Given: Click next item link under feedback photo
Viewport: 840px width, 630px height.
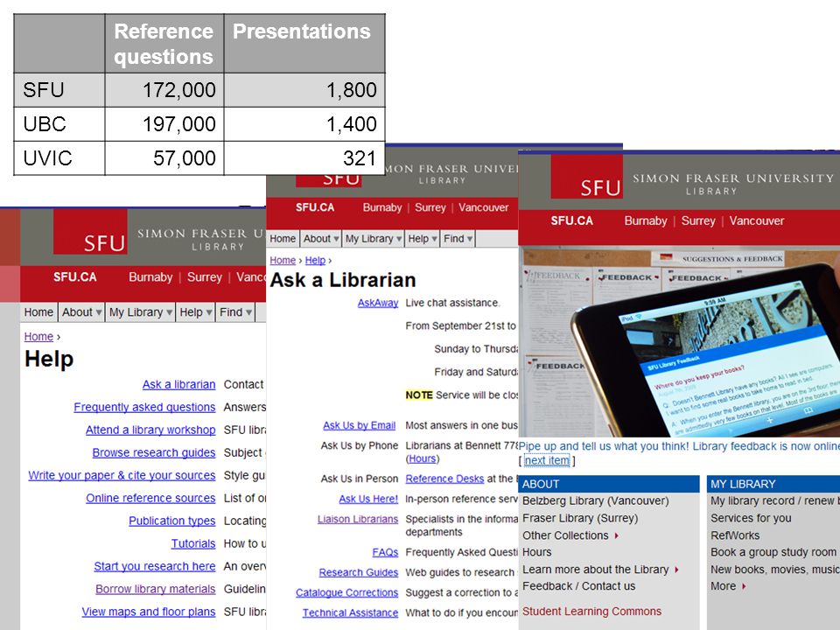Looking at the screenshot, I should (547, 460).
